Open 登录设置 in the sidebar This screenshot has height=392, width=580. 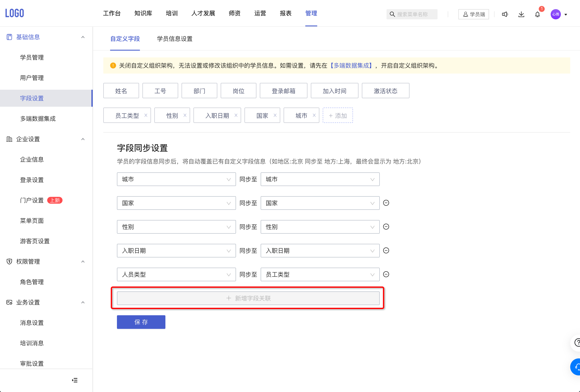tap(32, 180)
